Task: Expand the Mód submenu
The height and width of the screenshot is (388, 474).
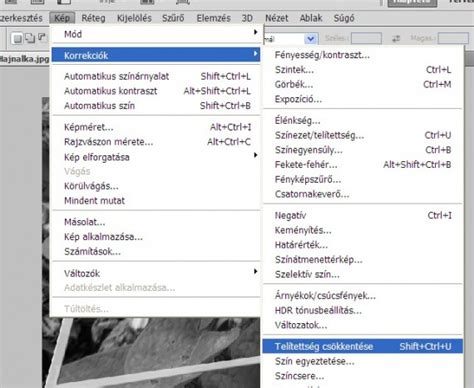Action: click(156, 34)
